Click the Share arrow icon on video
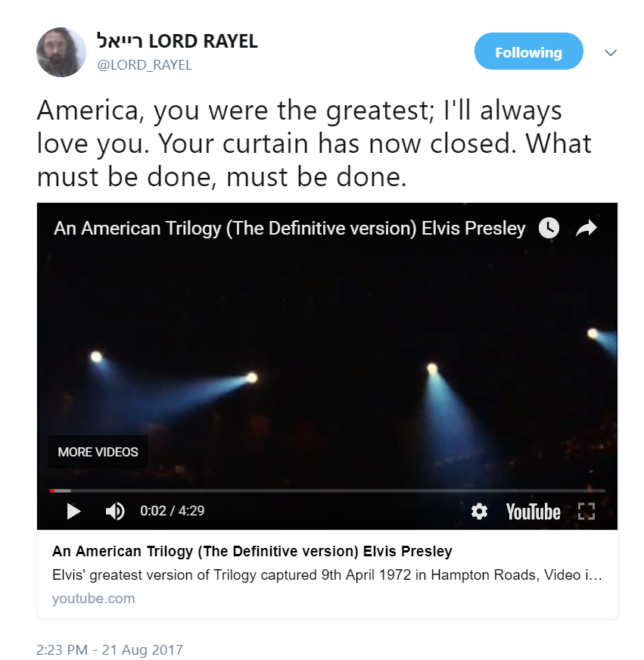644x660 pixels. (586, 228)
